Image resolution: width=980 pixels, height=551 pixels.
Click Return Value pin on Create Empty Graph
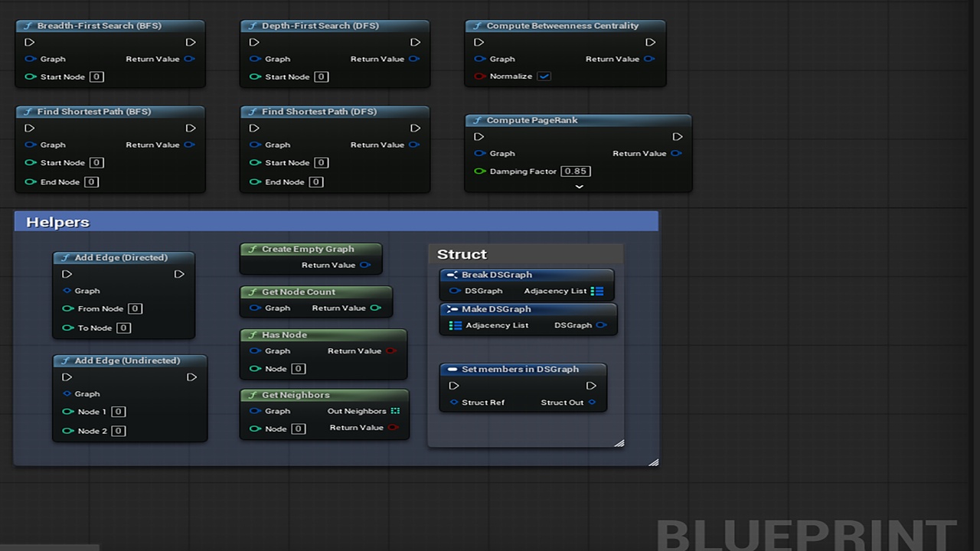pos(364,266)
